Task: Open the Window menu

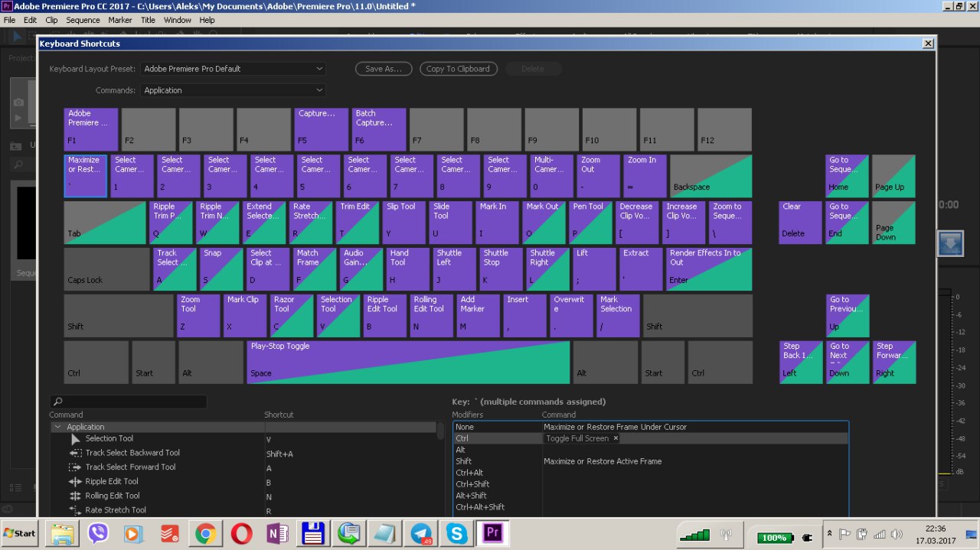Action: (x=178, y=20)
